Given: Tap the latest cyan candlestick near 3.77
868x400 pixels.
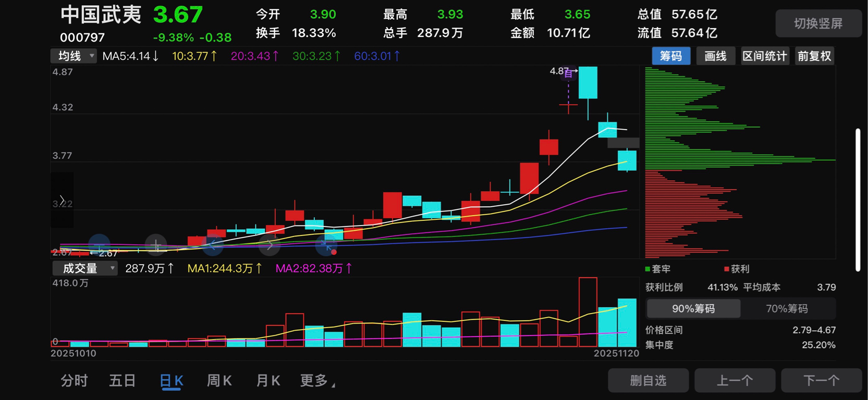Looking at the screenshot, I should point(627,160).
